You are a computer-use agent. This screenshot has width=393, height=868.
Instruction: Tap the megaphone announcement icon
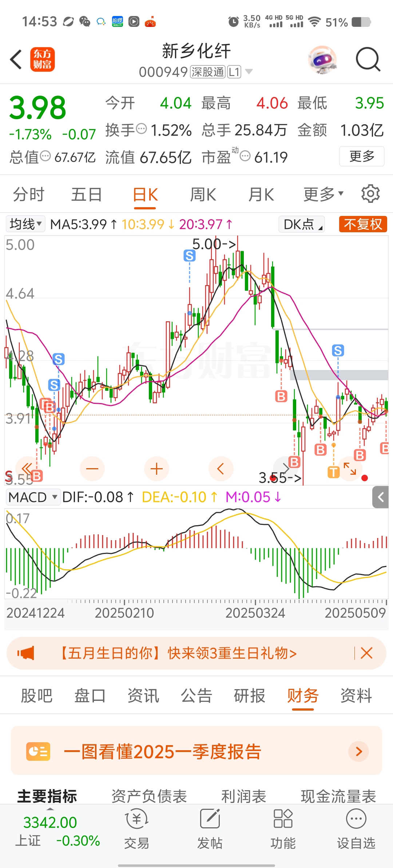[x=26, y=653]
